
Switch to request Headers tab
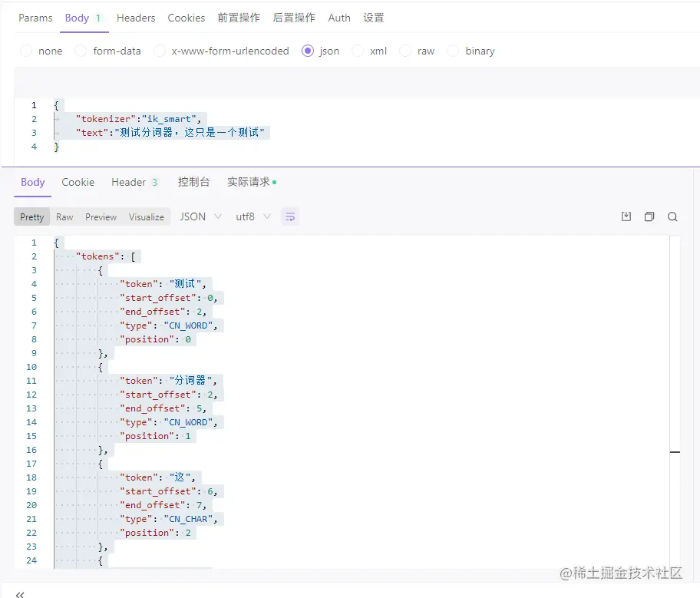136,18
